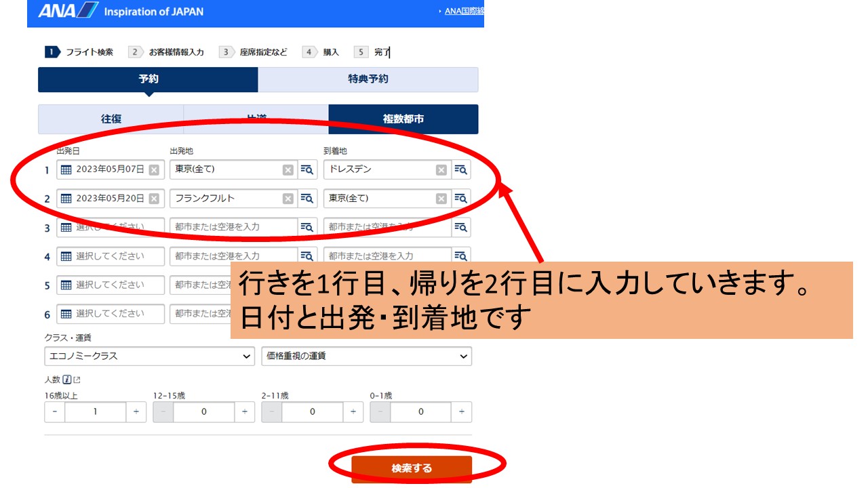Decrease the 12-15歳 passenger count

click(163, 412)
